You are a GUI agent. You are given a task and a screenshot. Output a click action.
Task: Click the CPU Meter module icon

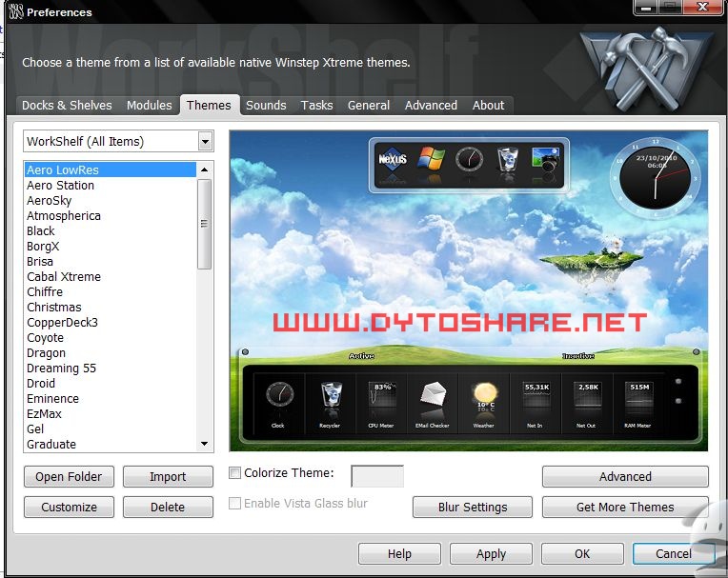pyautogui.click(x=382, y=395)
